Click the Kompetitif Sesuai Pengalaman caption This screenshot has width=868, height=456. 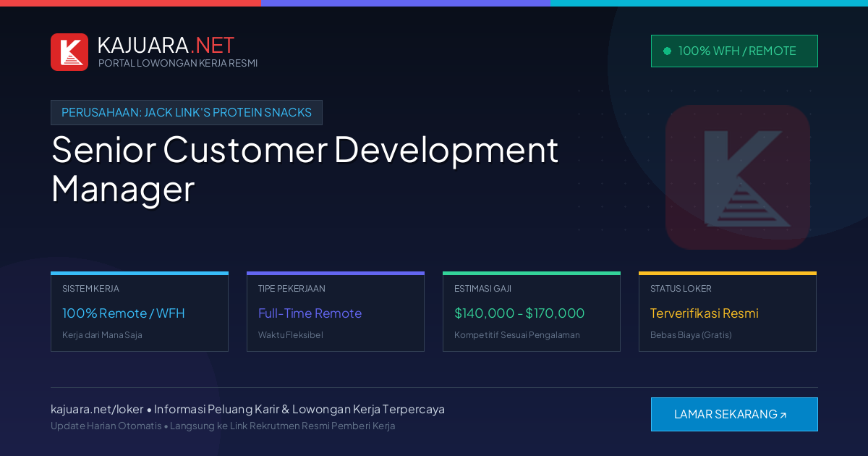[x=517, y=335]
